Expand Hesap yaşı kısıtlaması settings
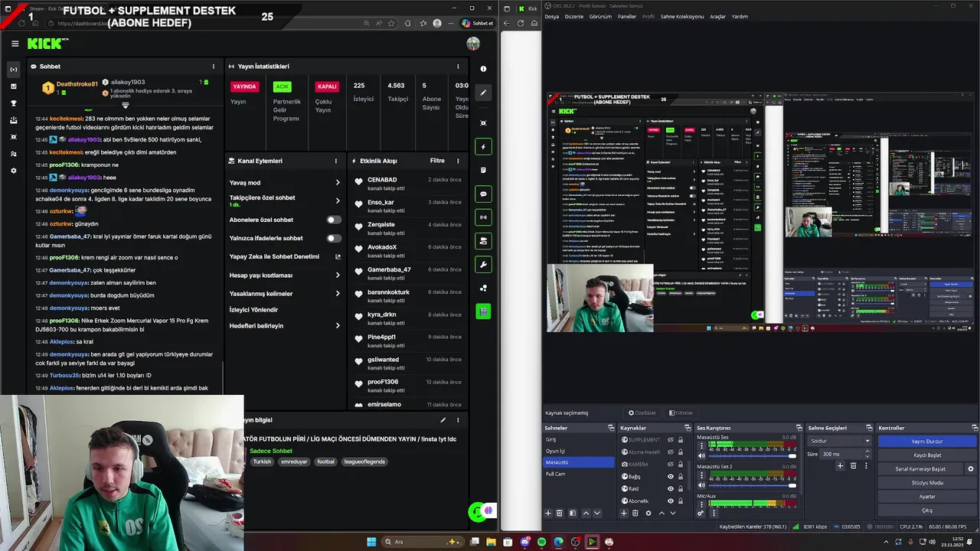The image size is (980, 551). (338, 275)
